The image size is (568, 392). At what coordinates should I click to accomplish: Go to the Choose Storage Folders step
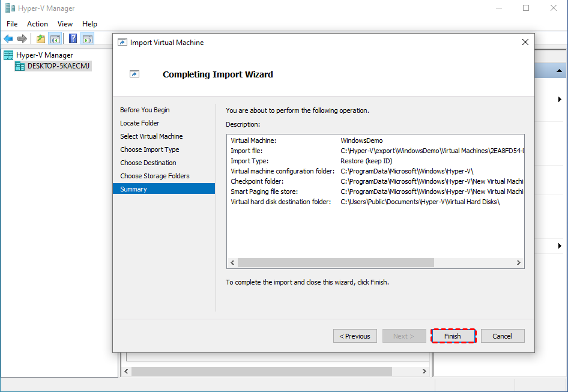[155, 176]
